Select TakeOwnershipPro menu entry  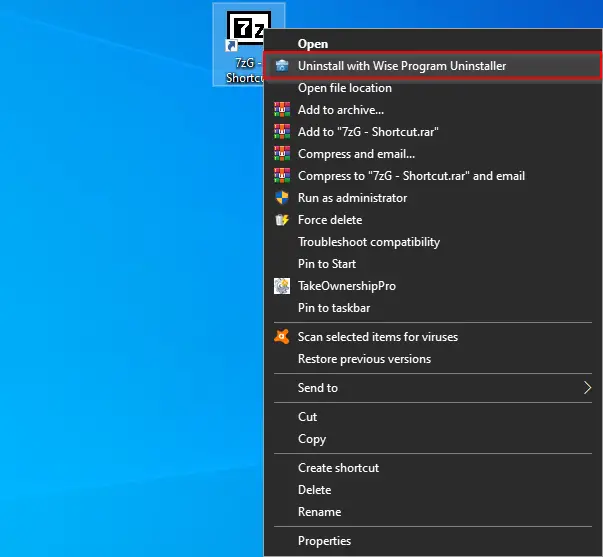(433, 286)
